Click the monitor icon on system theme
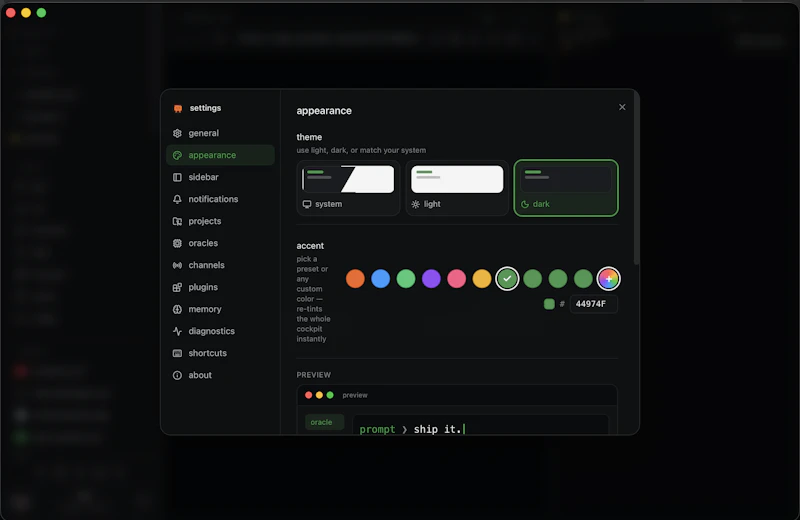 point(307,204)
